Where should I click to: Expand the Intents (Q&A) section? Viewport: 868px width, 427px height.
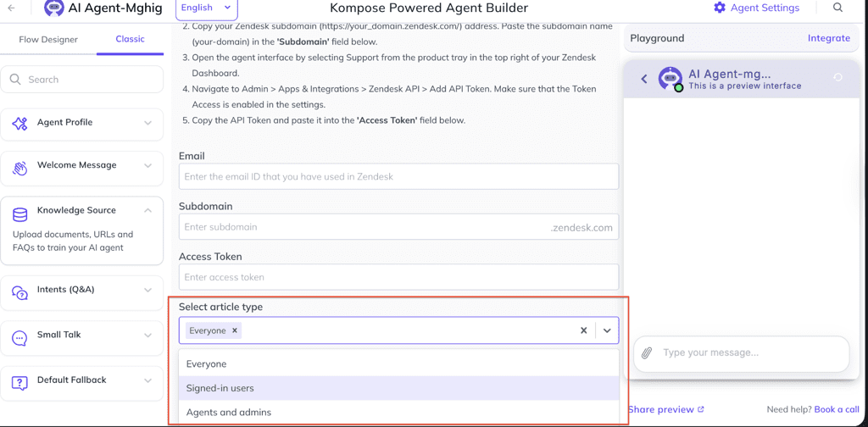[147, 290]
